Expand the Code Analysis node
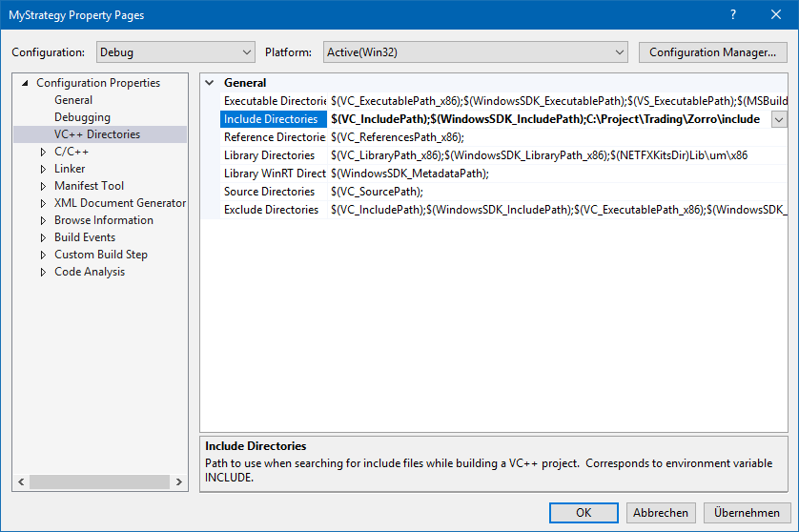799x532 pixels. click(43, 272)
